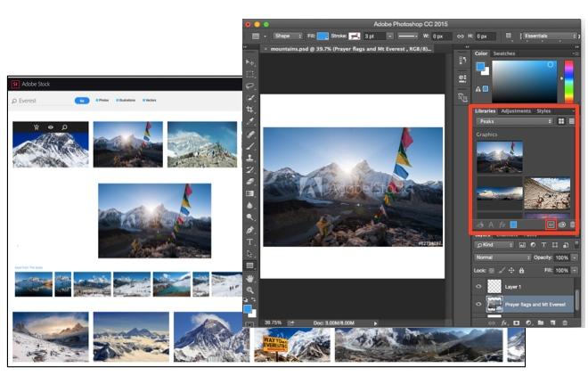Toggle pixel layer filter in Layers
The image size is (588, 392).
pos(522,245)
